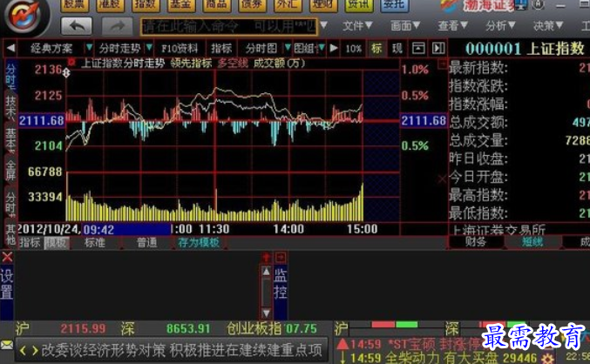
Task: Open the 分析 menu
Action: [x=500, y=25]
